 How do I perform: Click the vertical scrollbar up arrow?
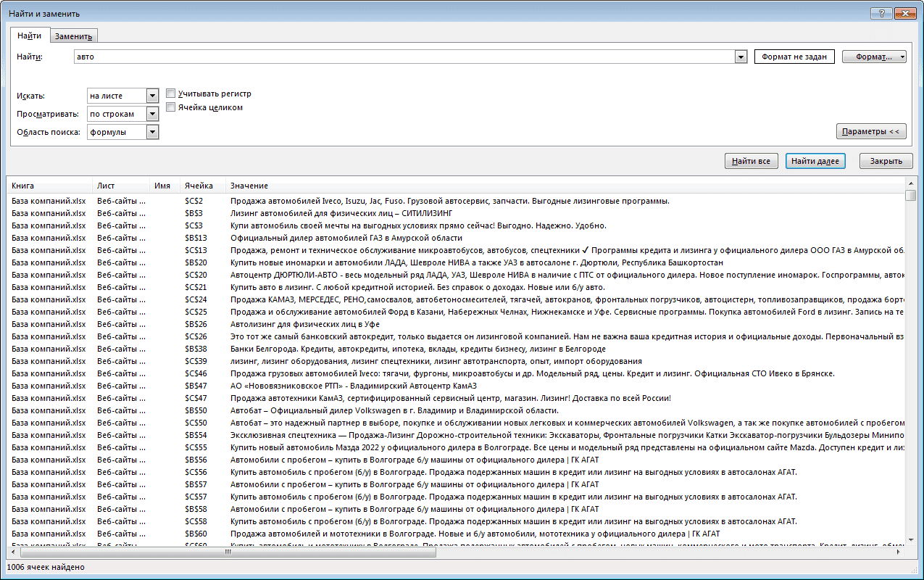[x=911, y=184]
